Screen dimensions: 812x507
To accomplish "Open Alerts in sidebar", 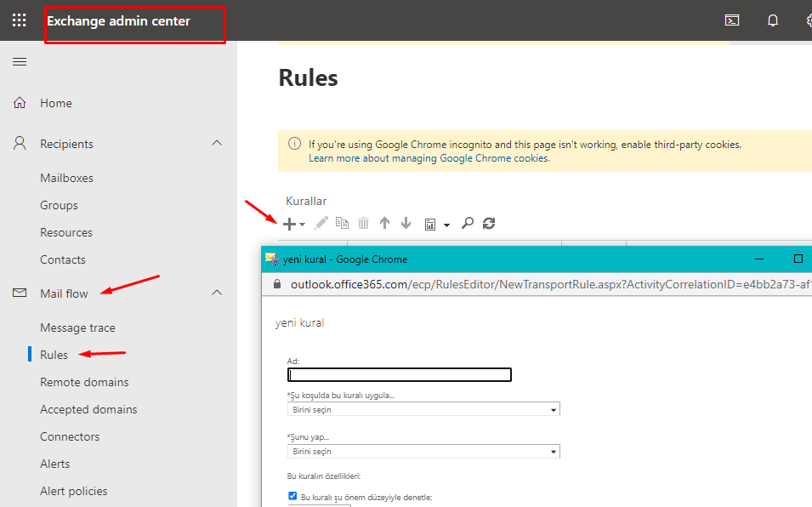I will tap(55, 464).
